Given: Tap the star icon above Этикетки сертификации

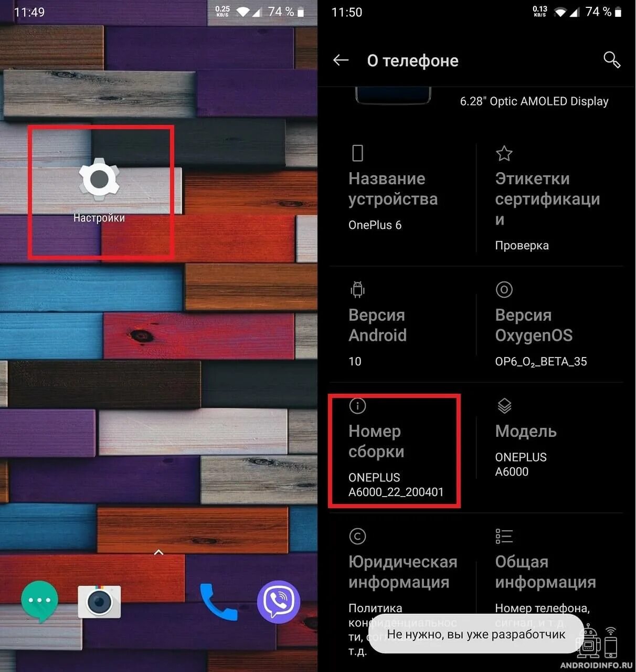Looking at the screenshot, I should pos(504,153).
